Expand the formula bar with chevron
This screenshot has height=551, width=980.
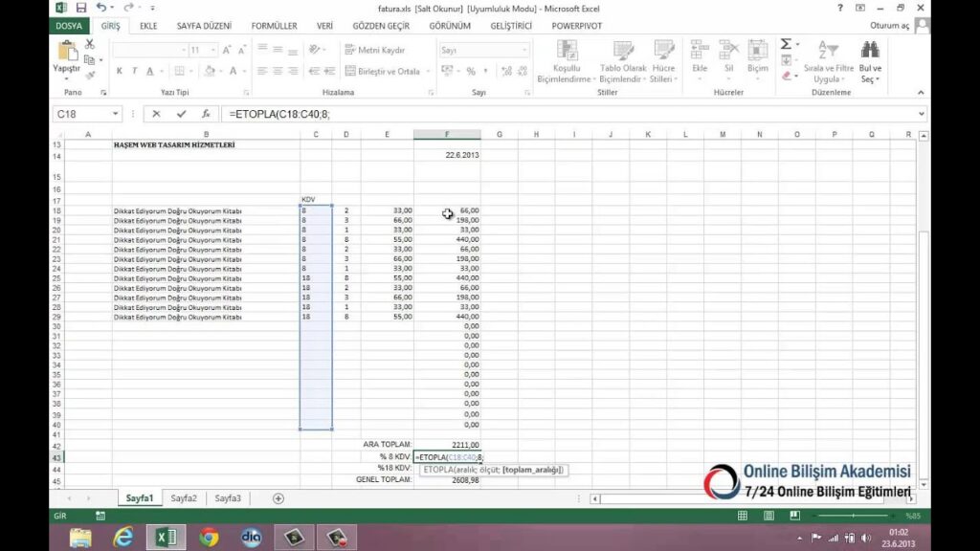click(922, 114)
